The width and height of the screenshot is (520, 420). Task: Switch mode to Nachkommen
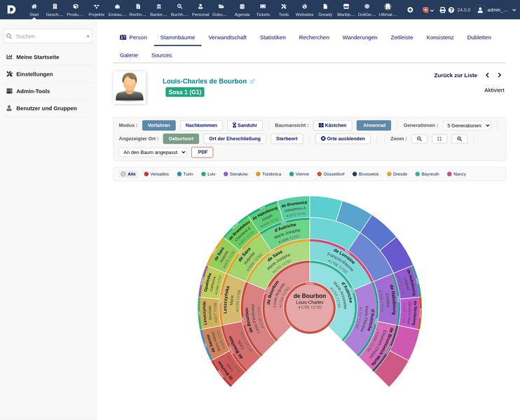click(201, 125)
